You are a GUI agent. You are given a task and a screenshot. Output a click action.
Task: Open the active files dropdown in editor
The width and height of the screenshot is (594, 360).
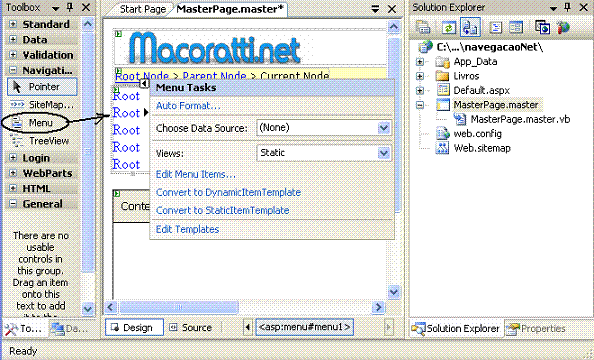coord(375,9)
